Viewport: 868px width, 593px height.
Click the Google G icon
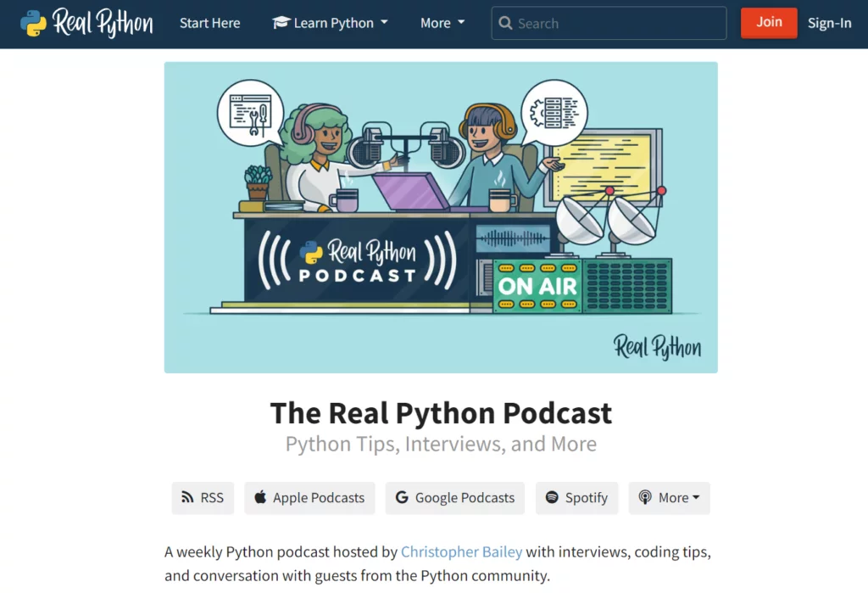pos(402,497)
